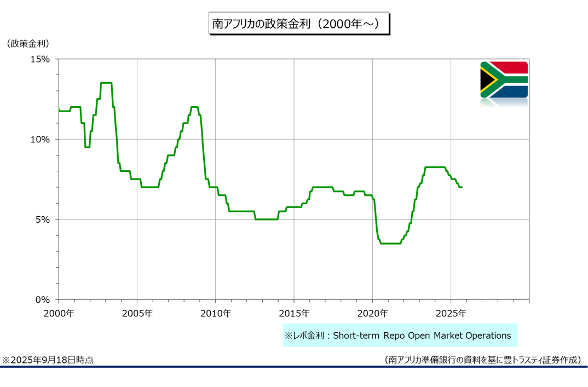The image size is (588, 387).
Task: Click the 2010年 x-axis label
Action: click(215, 314)
